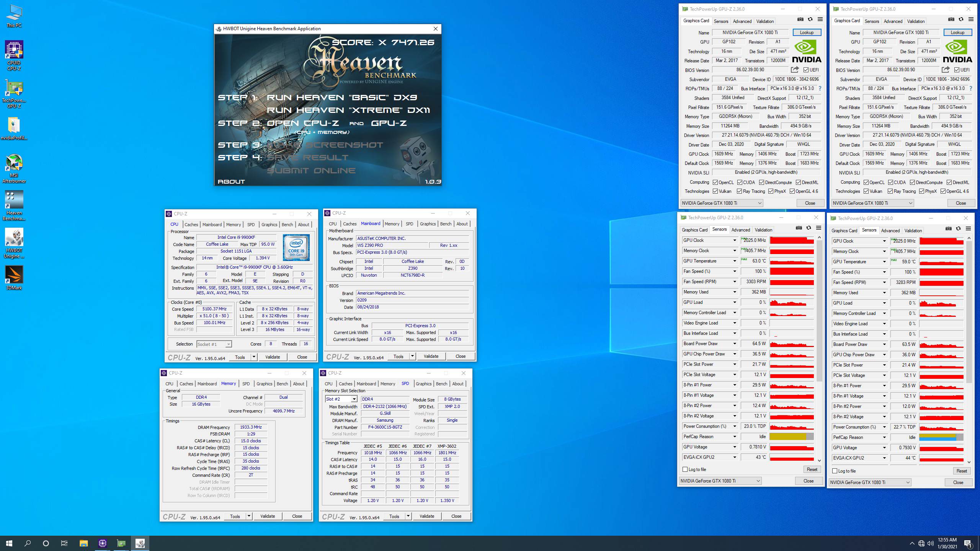Image resolution: width=980 pixels, height=551 pixels.
Task: Launch MSI Afterburner desktop shortcut
Action: point(14,168)
